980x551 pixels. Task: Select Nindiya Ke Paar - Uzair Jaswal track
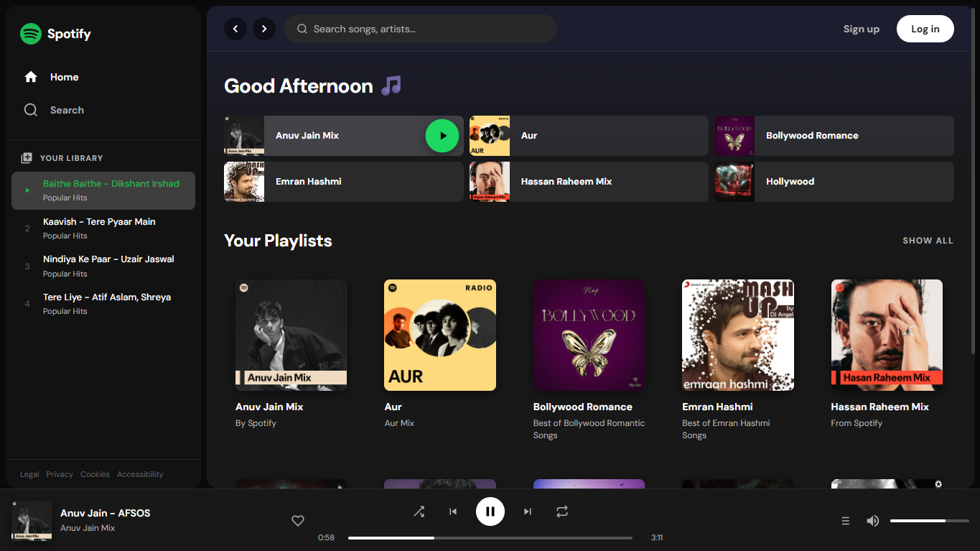tap(103, 266)
